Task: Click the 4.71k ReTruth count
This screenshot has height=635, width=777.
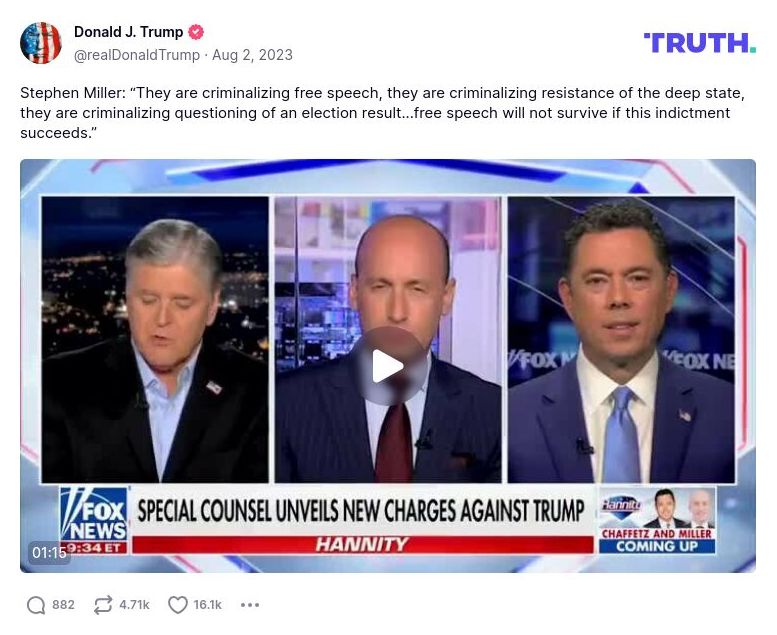Action: 134,605
